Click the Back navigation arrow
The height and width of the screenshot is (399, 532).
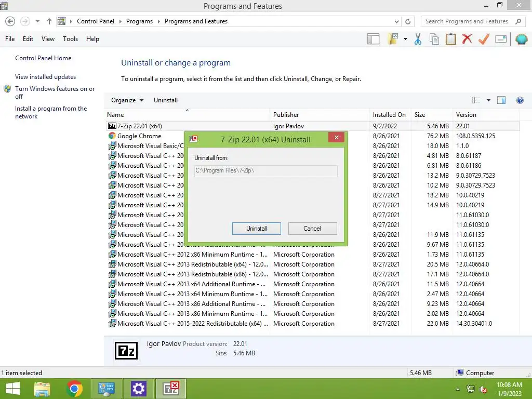point(10,21)
